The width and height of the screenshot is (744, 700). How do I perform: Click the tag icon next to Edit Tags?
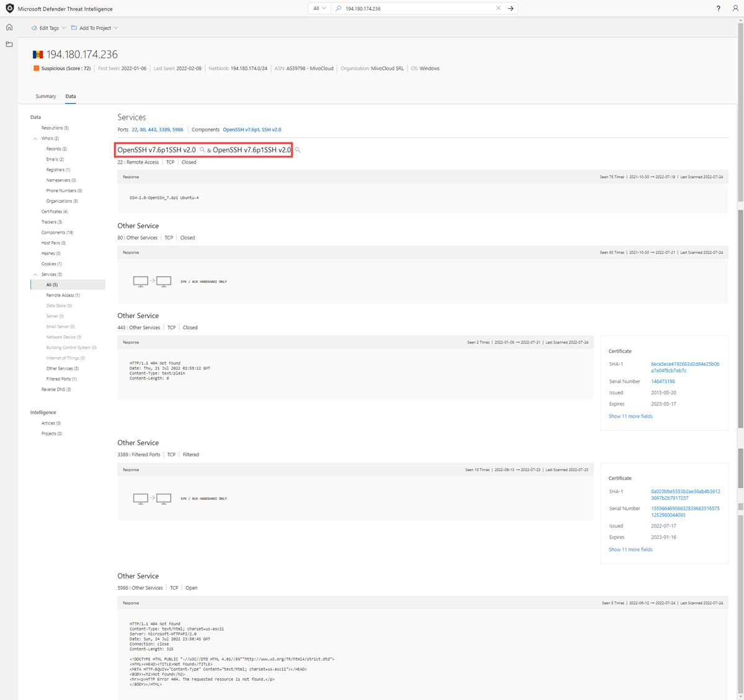coord(36,27)
